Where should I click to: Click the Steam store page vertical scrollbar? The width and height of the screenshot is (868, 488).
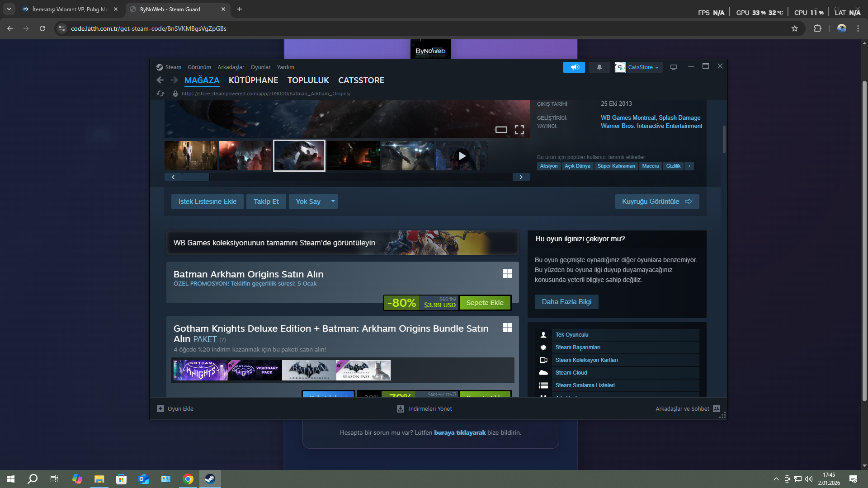coord(724,139)
